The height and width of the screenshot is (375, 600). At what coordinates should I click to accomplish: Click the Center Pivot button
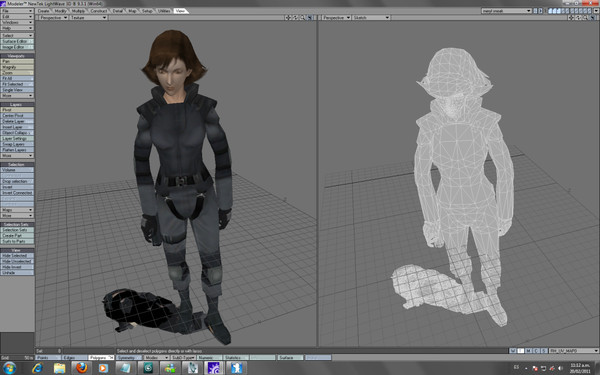pos(17,116)
